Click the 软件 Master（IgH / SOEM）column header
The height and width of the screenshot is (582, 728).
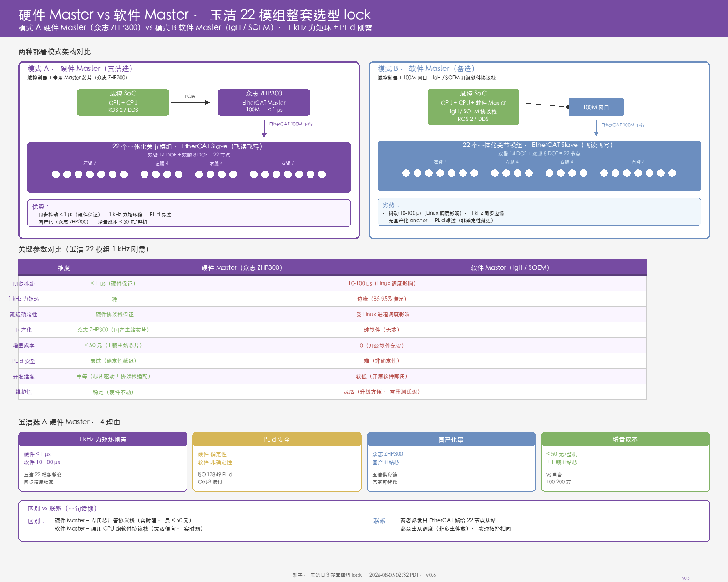click(x=510, y=268)
